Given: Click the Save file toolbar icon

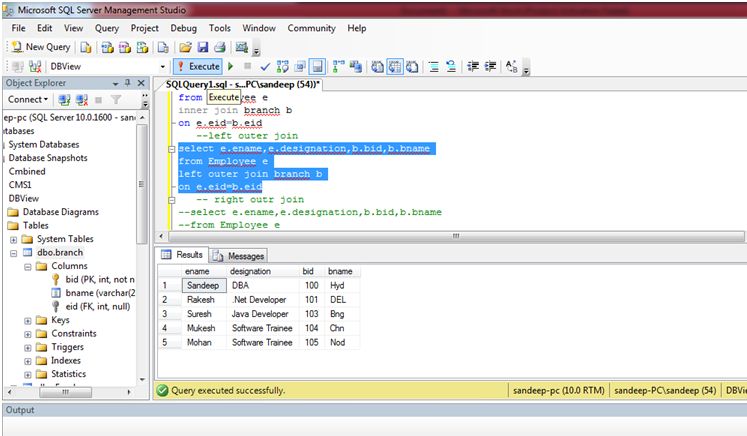Looking at the screenshot, I should pos(203,47).
